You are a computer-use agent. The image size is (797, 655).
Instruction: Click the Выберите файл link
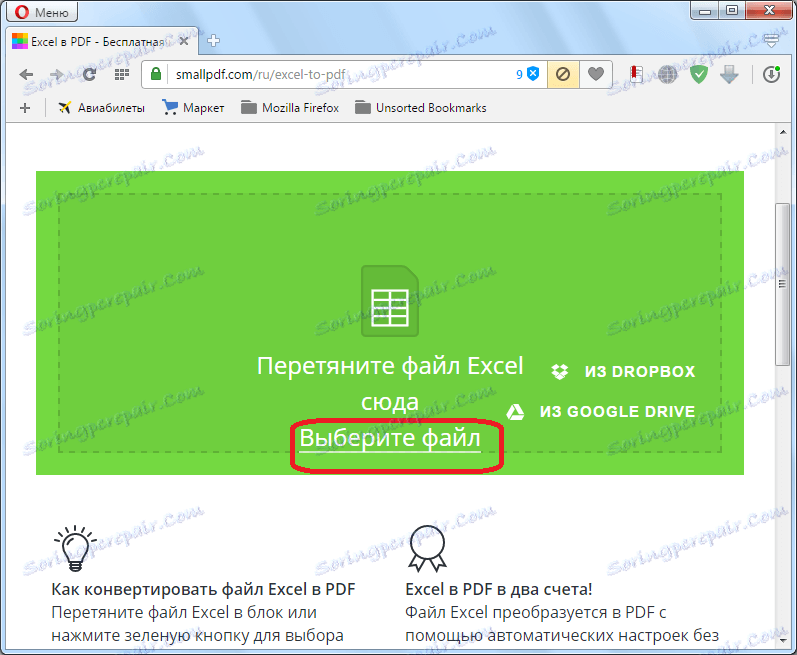[x=390, y=438]
